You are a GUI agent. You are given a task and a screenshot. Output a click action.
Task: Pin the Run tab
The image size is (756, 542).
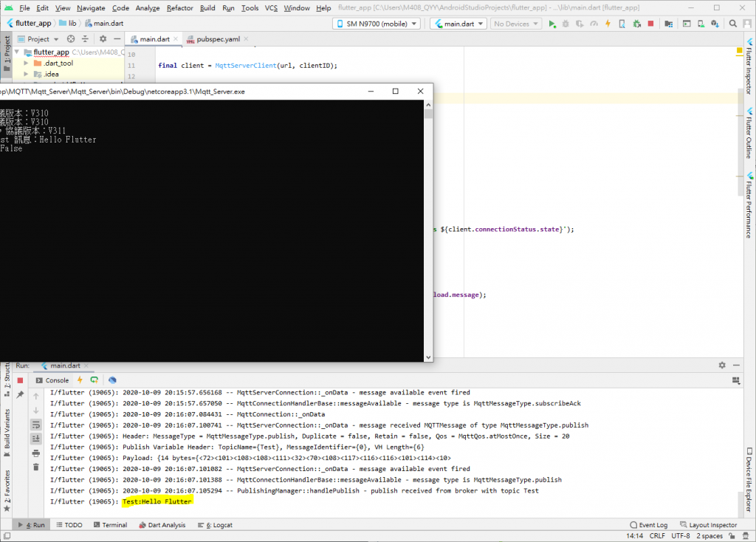pos(20,394)
